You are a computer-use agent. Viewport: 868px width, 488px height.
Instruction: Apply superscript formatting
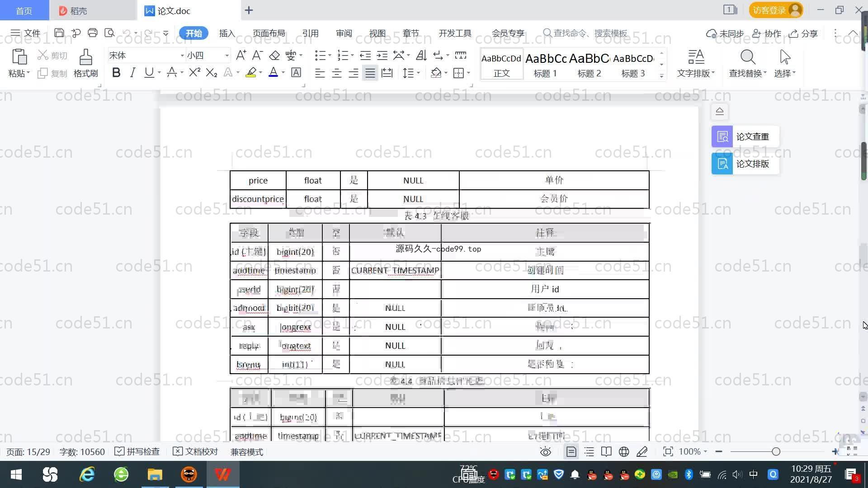tap(194, 72)
